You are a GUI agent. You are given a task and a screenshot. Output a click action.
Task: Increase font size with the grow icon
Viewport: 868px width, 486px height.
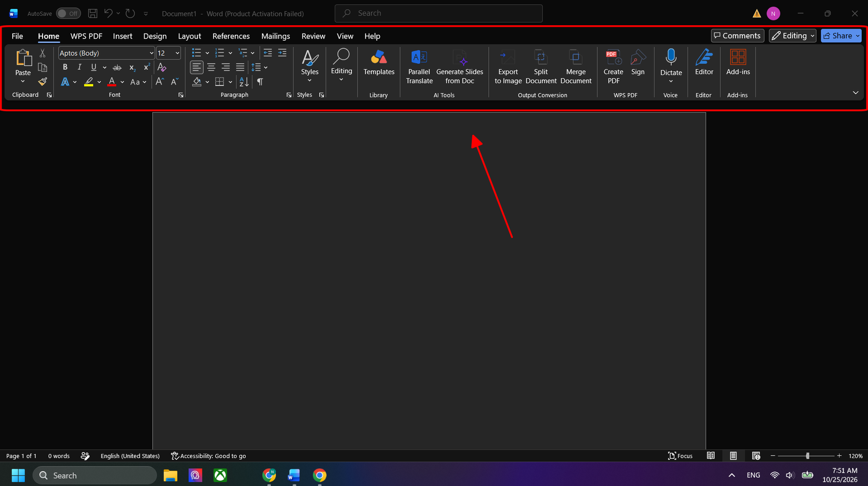click(x=160, y=82)
